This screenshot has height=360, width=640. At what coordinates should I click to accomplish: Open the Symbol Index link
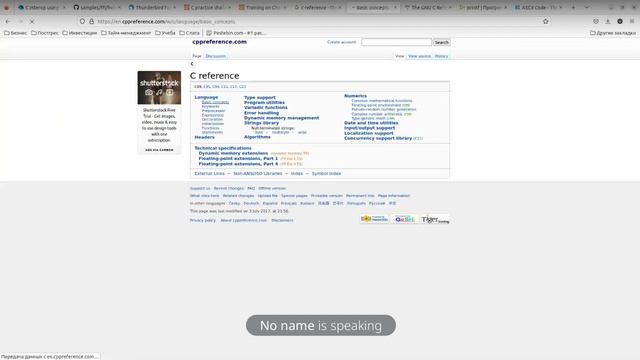326,173
